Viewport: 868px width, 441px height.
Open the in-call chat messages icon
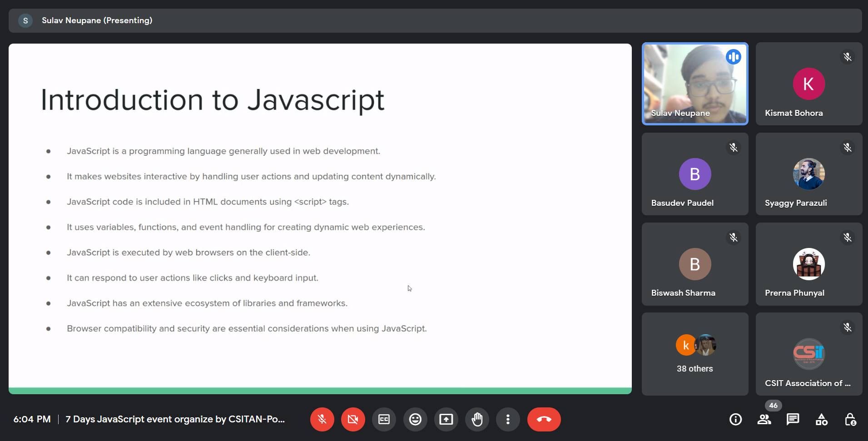click(x=793, y=419)
